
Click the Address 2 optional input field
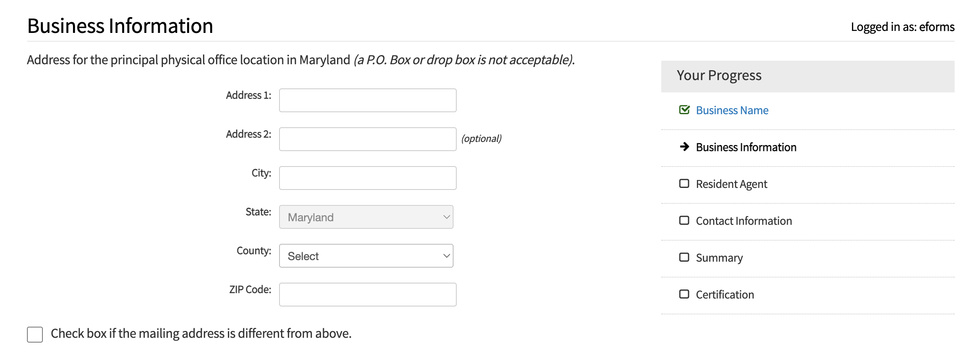coord(368,139)
